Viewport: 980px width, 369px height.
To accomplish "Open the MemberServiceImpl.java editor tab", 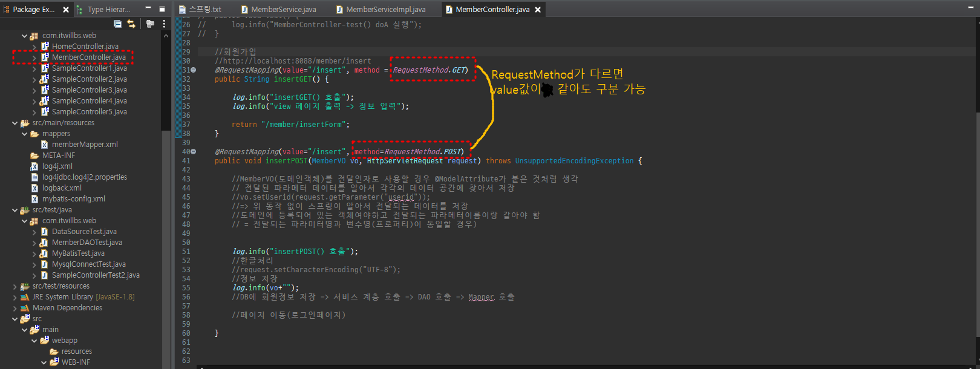I will [381, 10].
